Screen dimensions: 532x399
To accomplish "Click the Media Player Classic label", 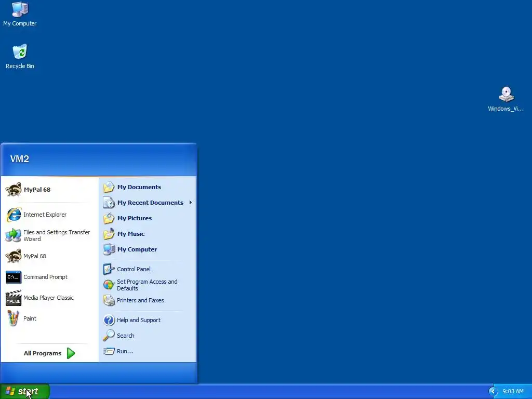I will pyautogui.click(x=48, y=298).
